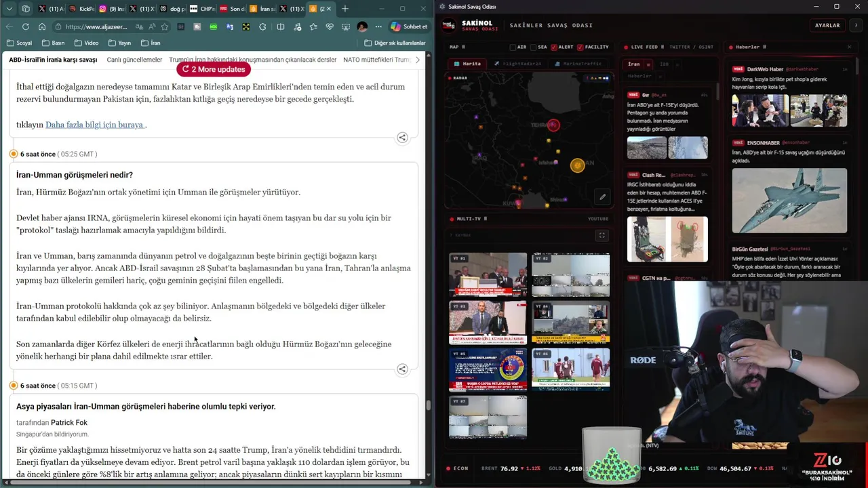
Task: Click 2 More updates button
Action: point(213,69)
